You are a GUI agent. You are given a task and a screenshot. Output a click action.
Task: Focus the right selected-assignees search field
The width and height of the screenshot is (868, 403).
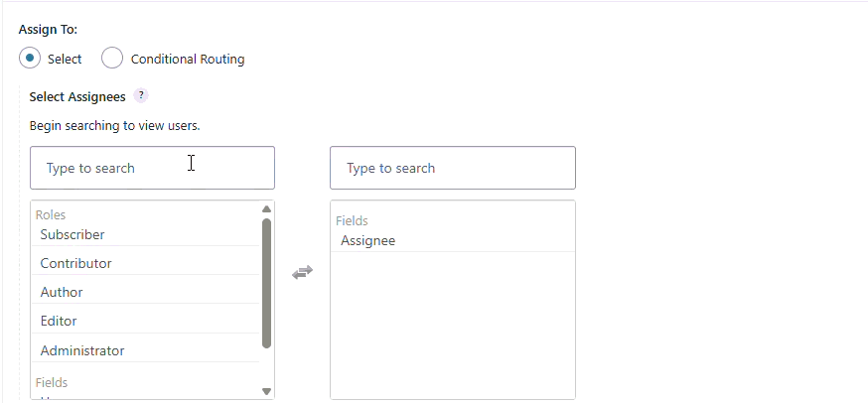coord(452,168)
